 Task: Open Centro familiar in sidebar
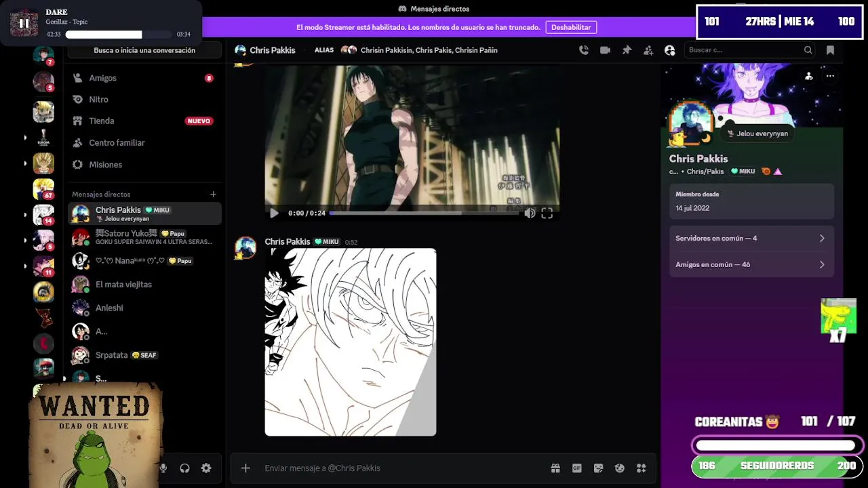pyautogui.click(x=144, y=143)
